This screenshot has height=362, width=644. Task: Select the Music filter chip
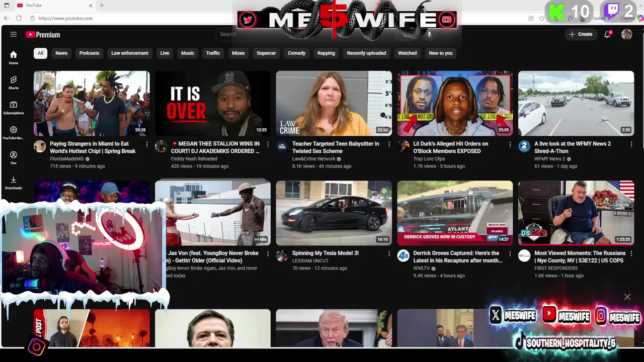[188, 53]
